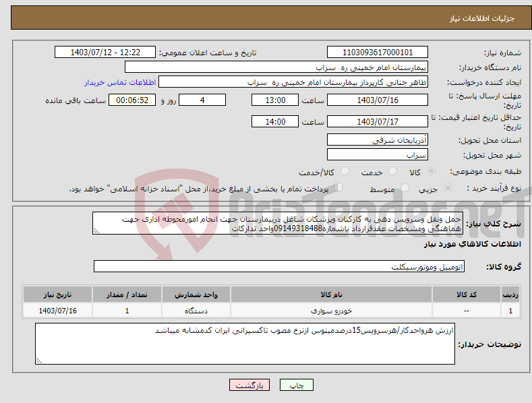Click the نام کالا column header

pos(331,294)
